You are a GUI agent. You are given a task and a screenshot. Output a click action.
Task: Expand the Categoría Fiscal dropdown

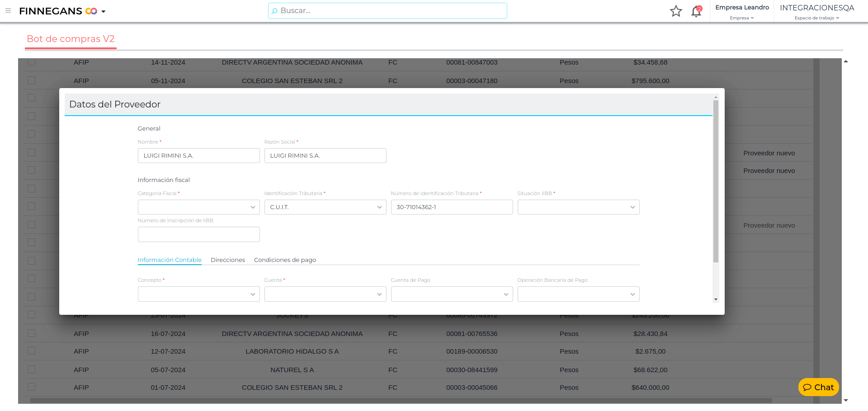coord(198,207)
